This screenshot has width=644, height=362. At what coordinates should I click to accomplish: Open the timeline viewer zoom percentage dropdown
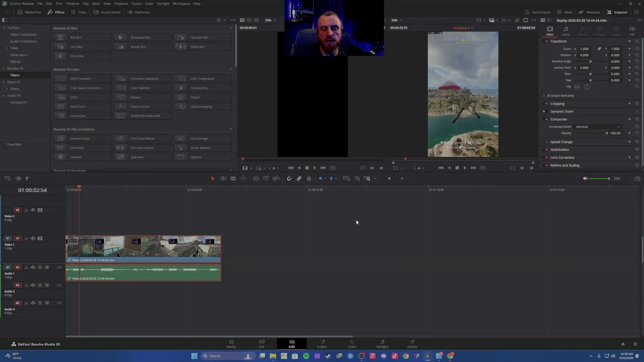pos(397,20)
